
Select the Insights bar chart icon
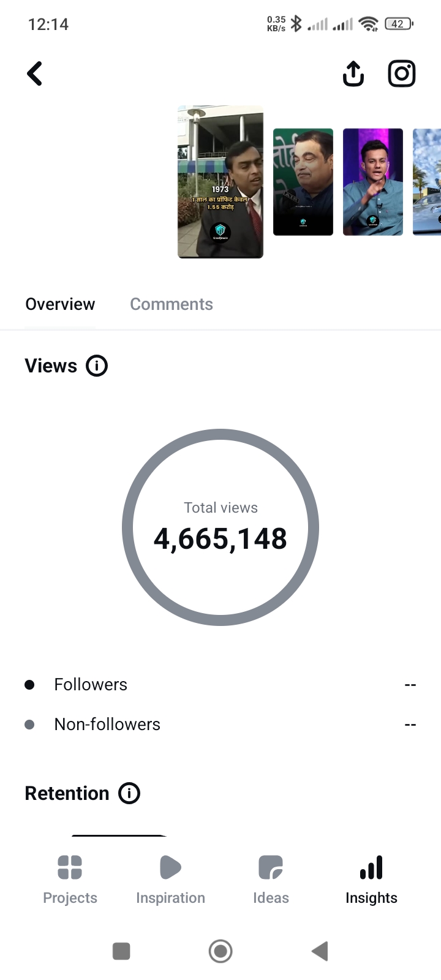tap(371, 867)
